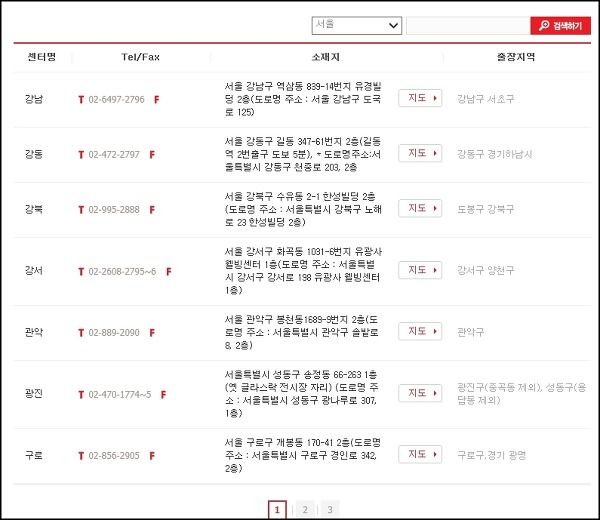Click the 구로 center name cell
This screenshot has height=520, width=600.
34,455
